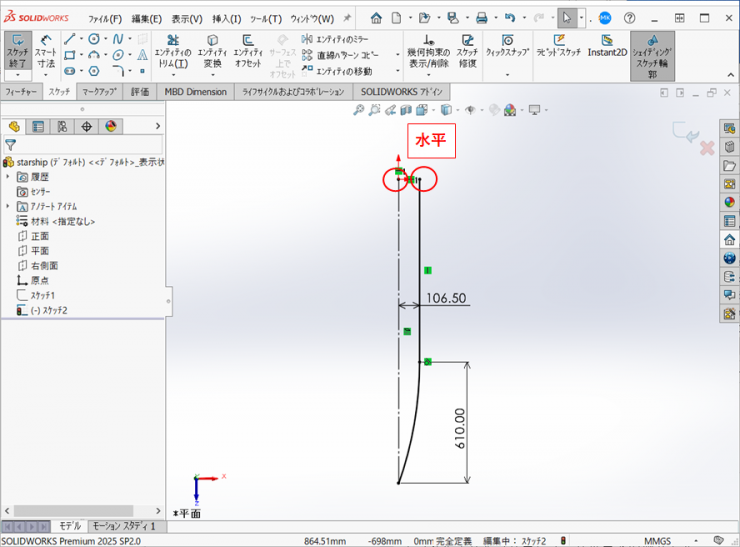Open the Quick Snaps dropdown
This screenshot has width=740, height=547.
[x=509, y=46]
